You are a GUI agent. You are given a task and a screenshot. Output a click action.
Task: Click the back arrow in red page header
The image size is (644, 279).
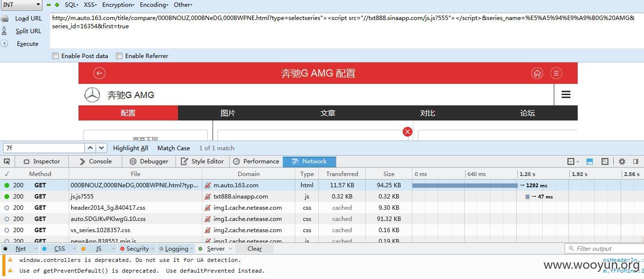click(99, 73)
